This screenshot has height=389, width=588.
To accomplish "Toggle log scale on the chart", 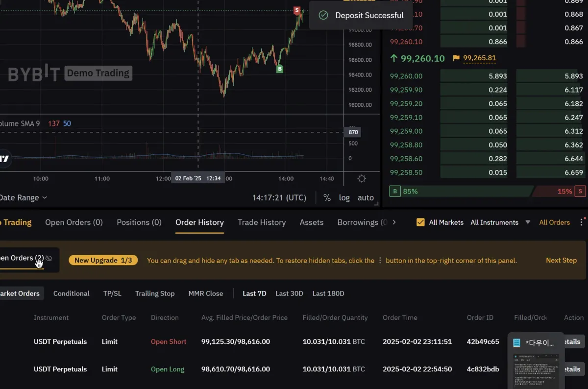I will [344, 198].
